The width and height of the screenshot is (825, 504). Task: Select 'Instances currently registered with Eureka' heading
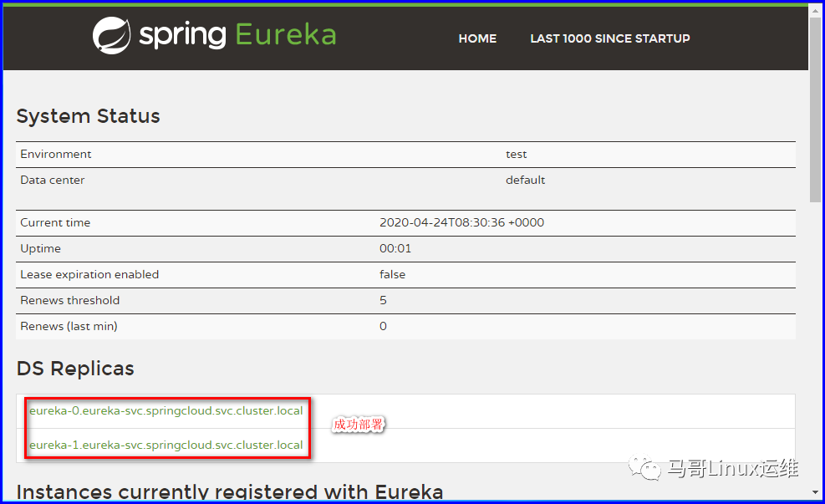[x=229, y=492]
